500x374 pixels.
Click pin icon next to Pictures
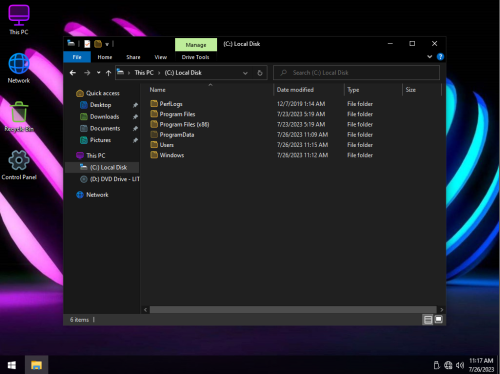pyautogui.click(x=135, y=140)
